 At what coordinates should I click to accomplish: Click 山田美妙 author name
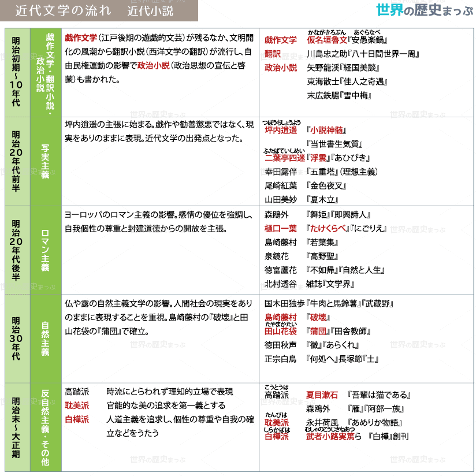pos(281,199)
